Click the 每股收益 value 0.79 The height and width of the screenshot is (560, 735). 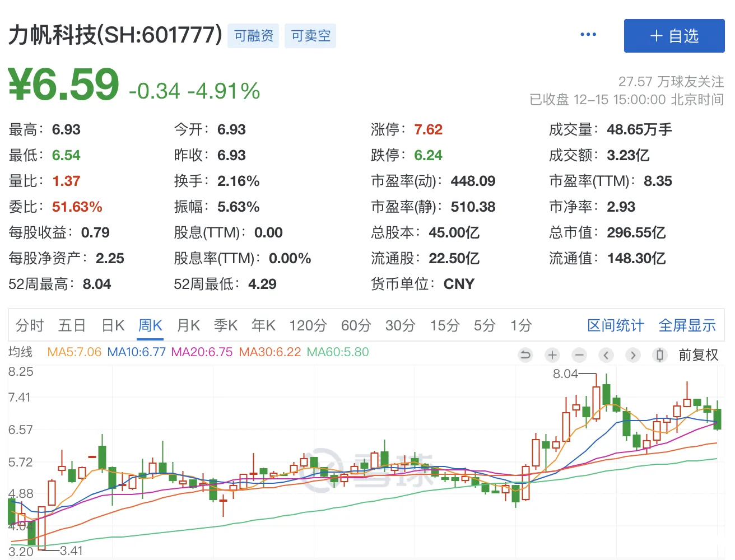[x=95, y=232]
